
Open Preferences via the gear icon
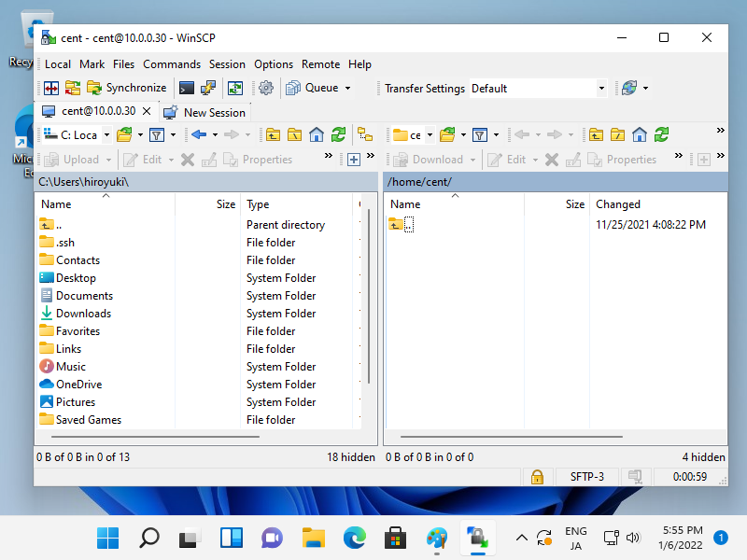(266, 88)
